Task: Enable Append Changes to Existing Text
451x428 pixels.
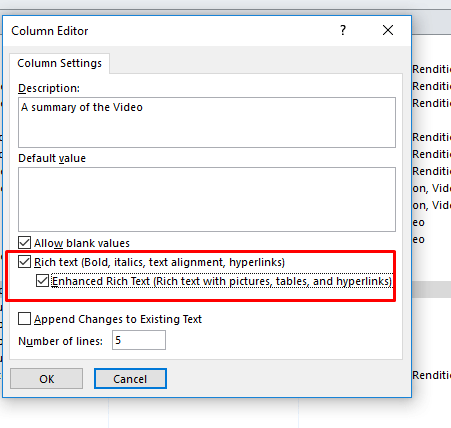Action: 24,319
